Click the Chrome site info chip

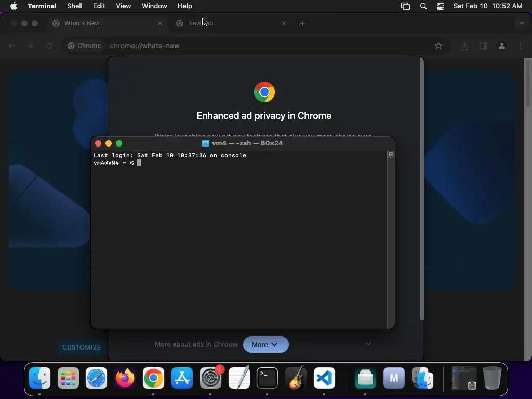point(85,46)
